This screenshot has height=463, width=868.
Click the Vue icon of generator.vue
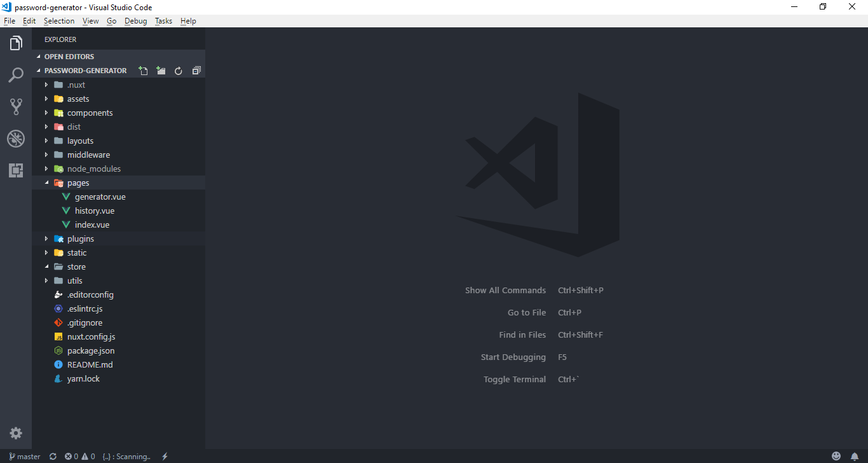[66, 197]
